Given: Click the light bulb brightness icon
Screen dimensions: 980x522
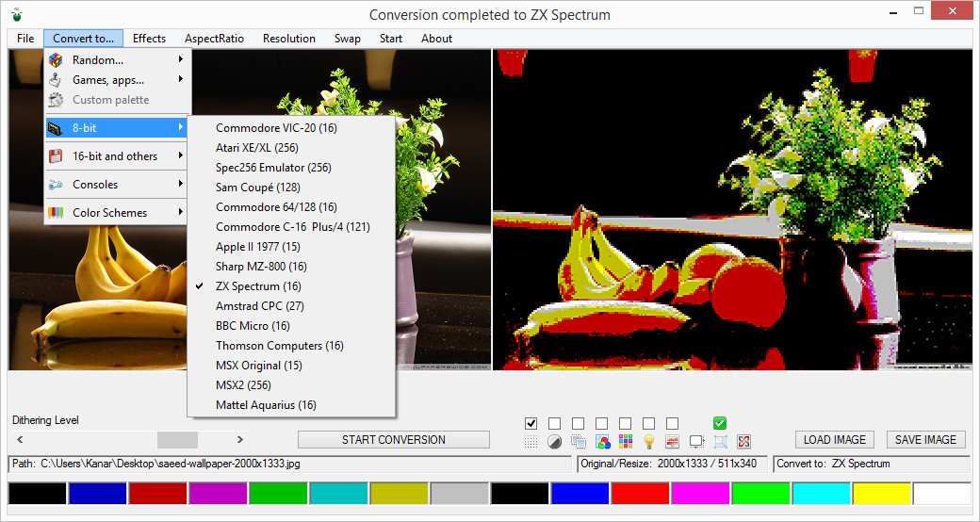Looking at the screenshot, I should tap(649, 442).
